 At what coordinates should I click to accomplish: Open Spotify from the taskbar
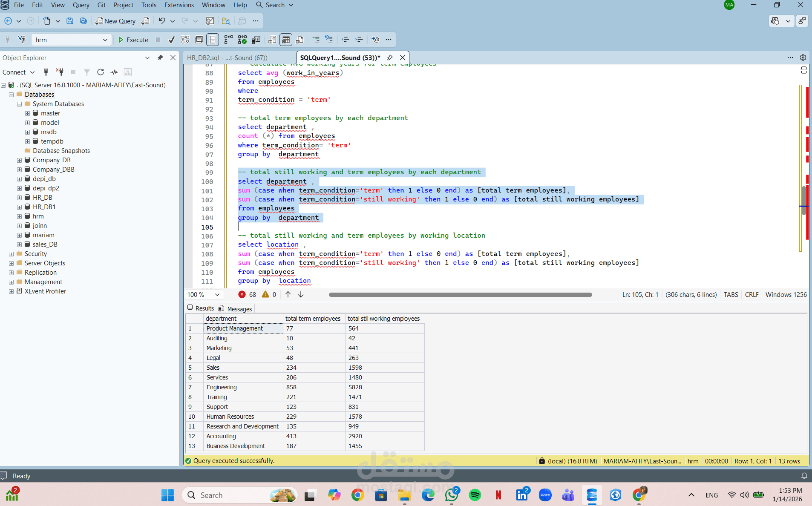click(475, 495)
